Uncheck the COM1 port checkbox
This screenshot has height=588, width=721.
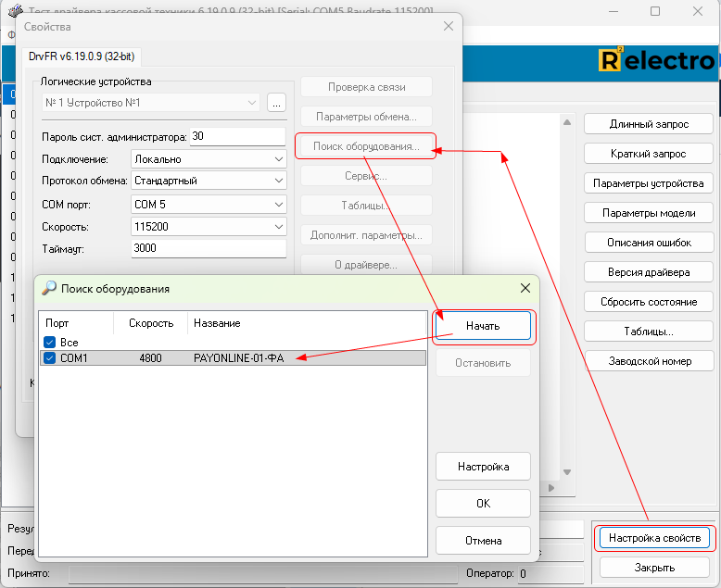pyautogui.click(x=50, y=357)
